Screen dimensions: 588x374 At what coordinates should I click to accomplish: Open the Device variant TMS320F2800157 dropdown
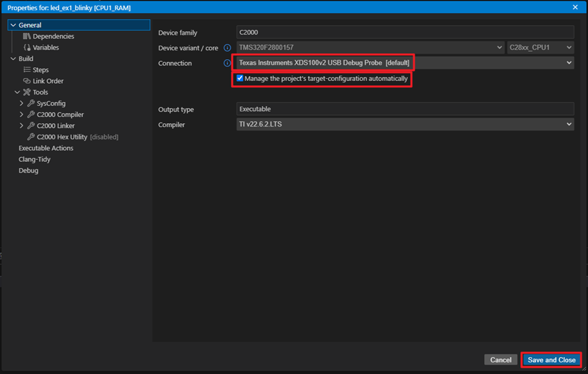[370, 48]
